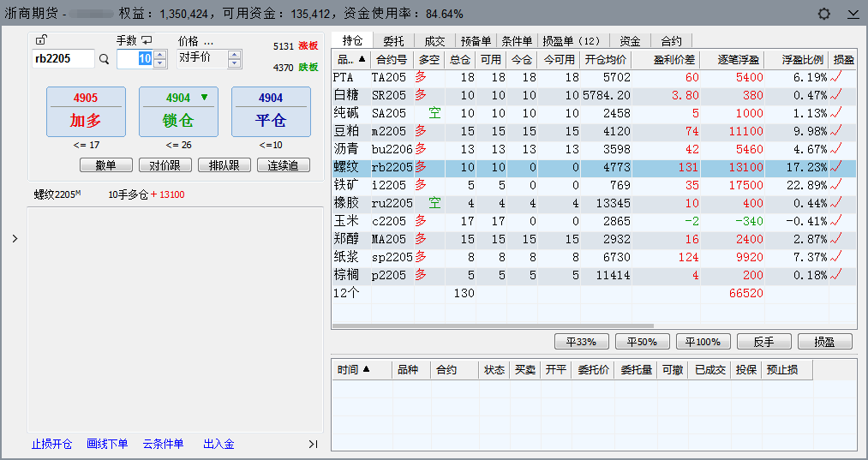The width and height of the screenshot is (868, 460).
Task: Open settings with the gear icon
Action: (824, 14)
